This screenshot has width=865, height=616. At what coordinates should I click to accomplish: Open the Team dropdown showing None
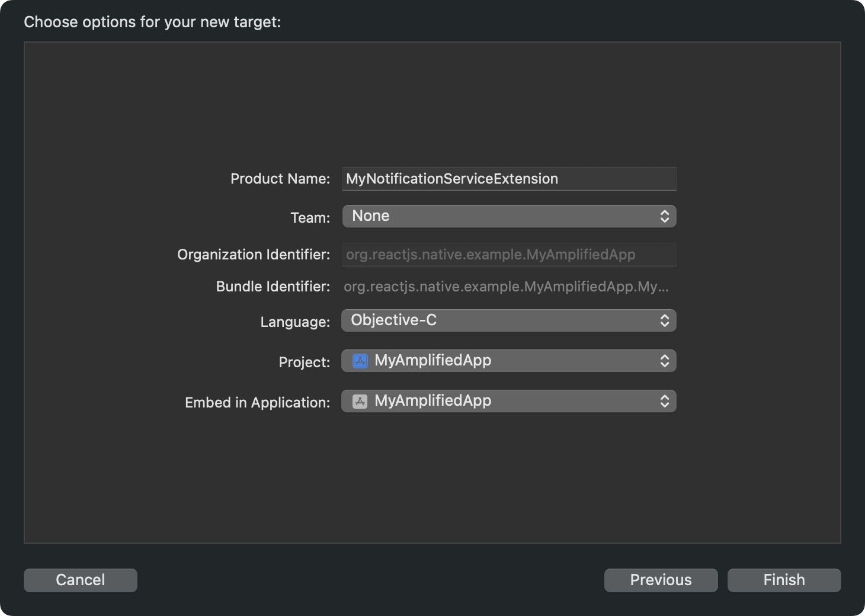(509, 216)
